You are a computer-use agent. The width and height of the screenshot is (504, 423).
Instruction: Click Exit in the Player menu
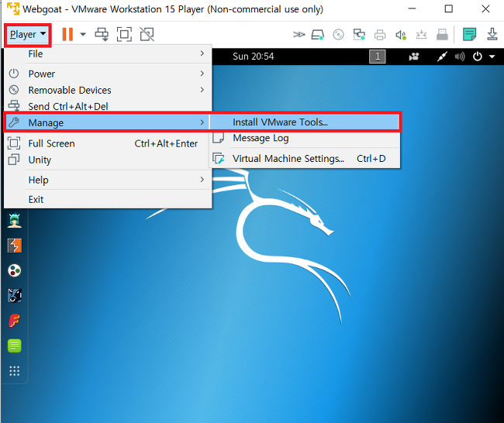coord(108,199)
